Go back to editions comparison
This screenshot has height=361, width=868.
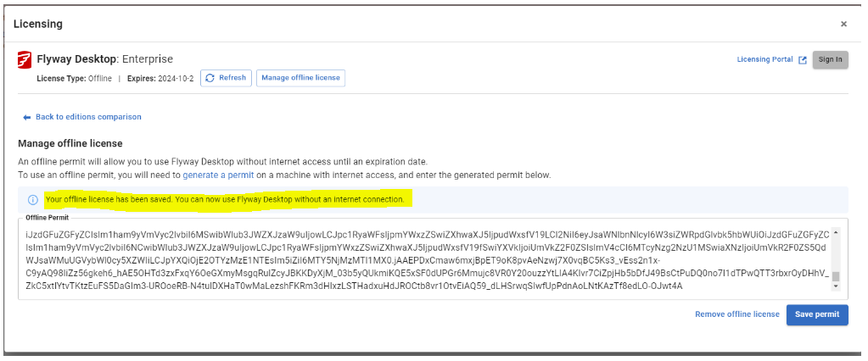coord(88,117)
